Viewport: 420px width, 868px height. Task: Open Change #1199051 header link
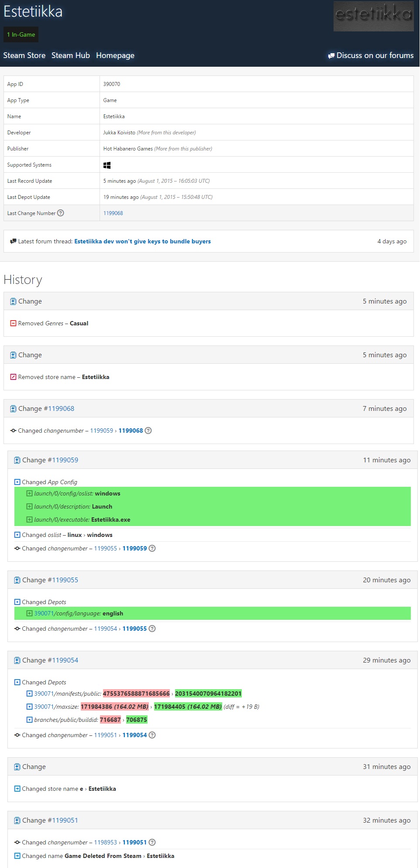pos(65,820)
